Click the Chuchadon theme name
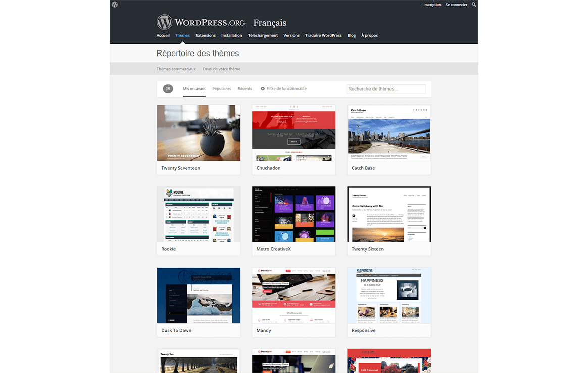Viewport: 588px width, 373px height. coord(268,168)
